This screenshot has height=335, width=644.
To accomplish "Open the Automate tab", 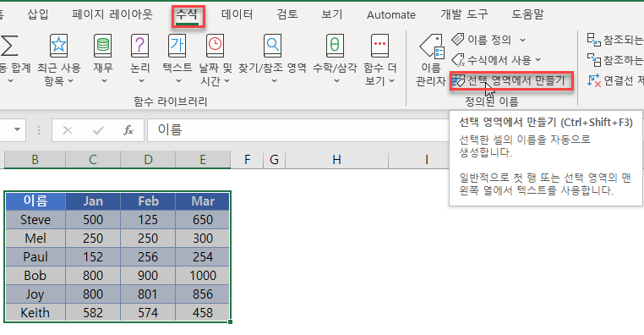I will pyautogui.click(x=391, y=14).
